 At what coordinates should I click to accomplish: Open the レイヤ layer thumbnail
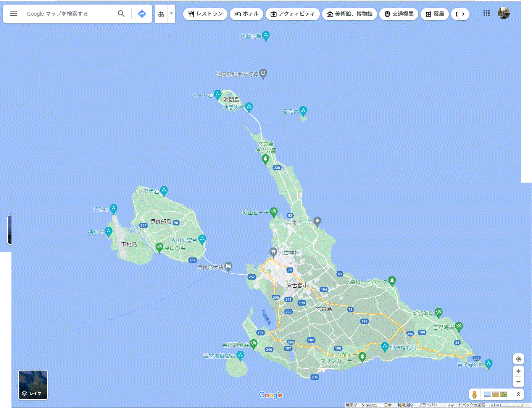[33, 385]
